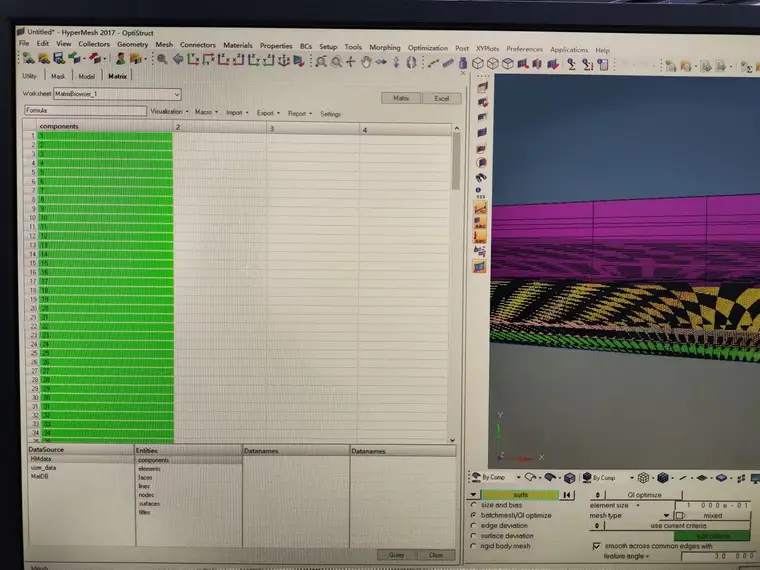Click the new model icon in toolbar
The width and height of the screenshot is (760, 570).
29,58
